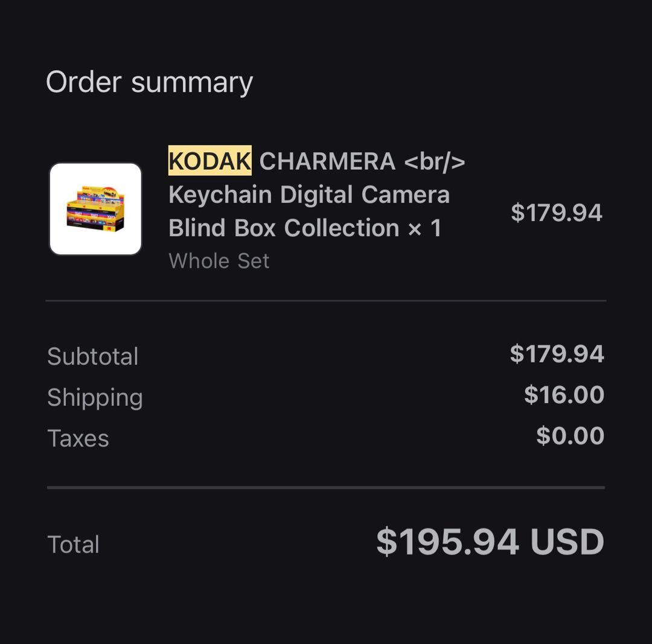
Task: Click the divider line below product item
Action: tap(326, 300)
